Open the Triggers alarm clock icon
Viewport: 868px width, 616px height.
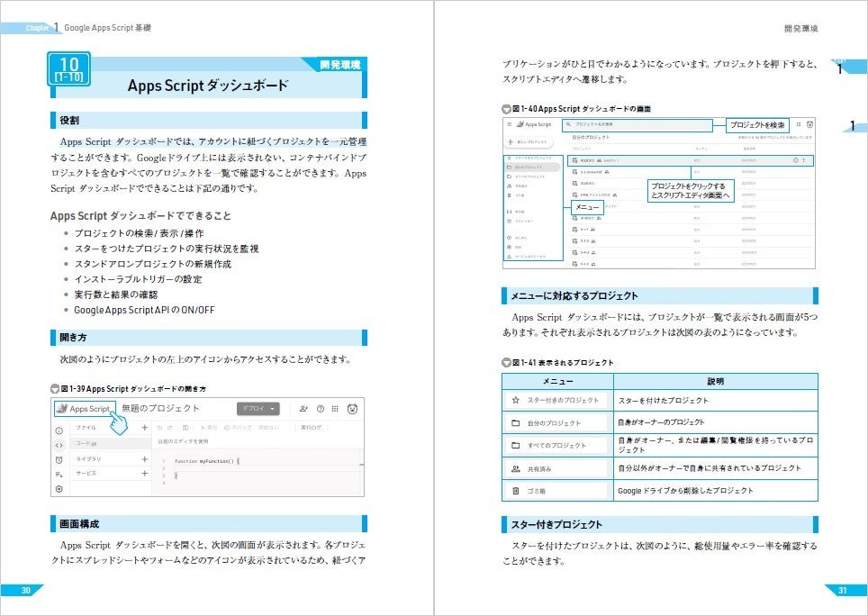59,459
